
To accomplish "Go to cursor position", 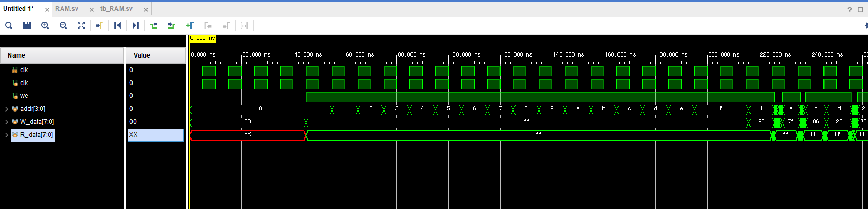I will (x=99, y=25).
